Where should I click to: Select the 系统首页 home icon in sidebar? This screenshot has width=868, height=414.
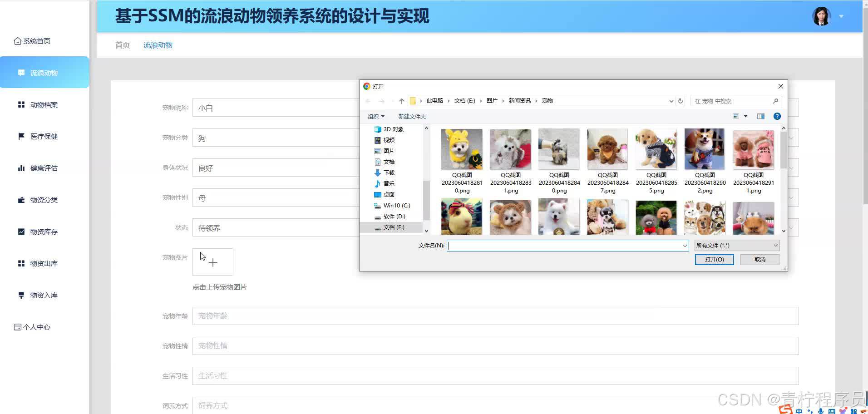tap(17, 41)
